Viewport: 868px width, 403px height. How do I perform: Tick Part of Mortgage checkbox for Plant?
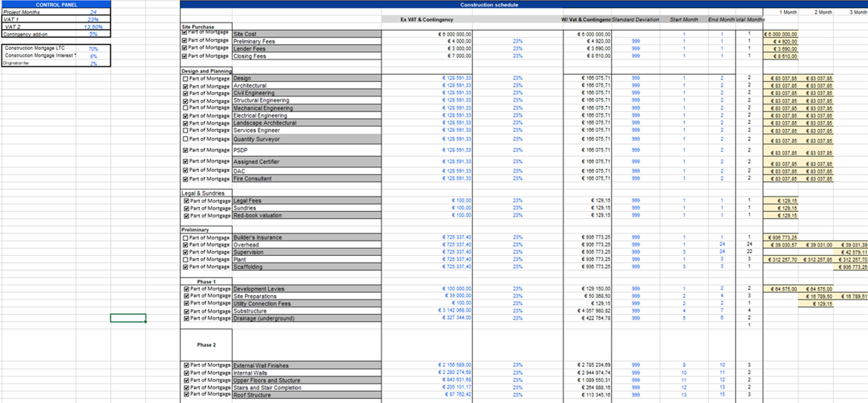coord(186,260)
